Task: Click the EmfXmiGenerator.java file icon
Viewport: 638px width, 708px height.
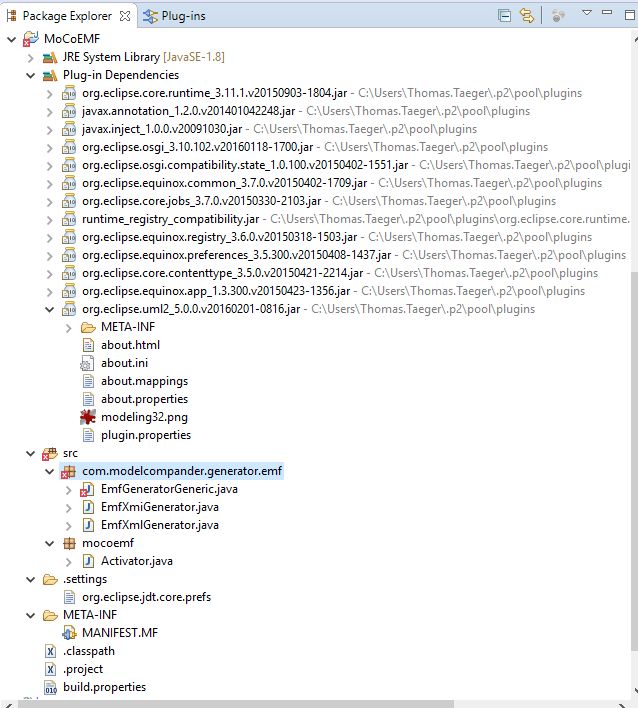Action: coord(88,508)
